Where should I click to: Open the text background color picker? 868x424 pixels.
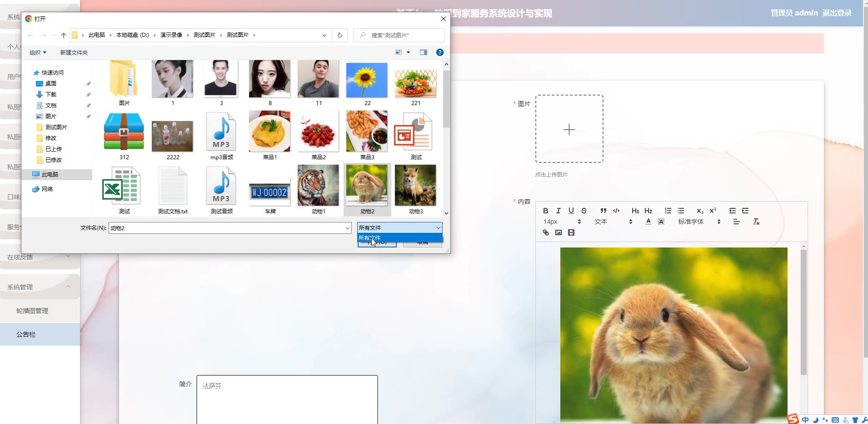[661, 222]
